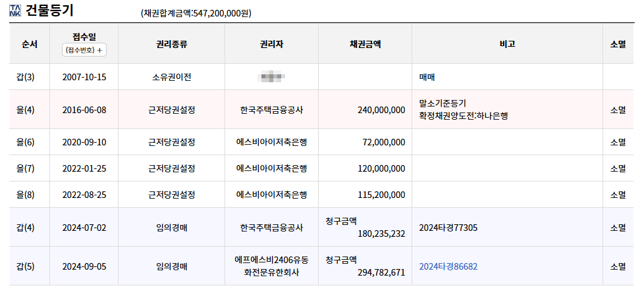Click 소멸 in the 을(8) row
This screenshot has width=644, height=294.
[618, 195]
